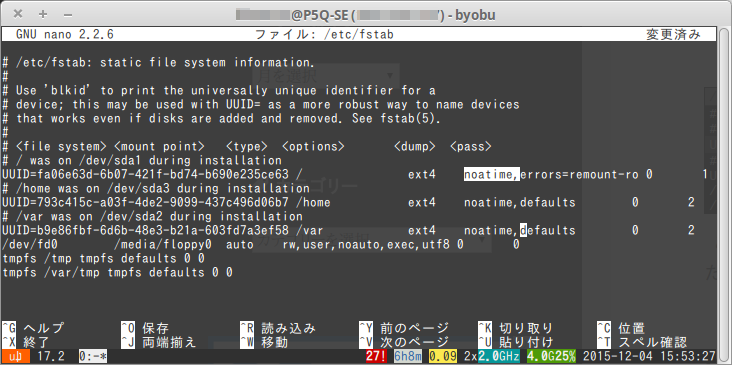Click the 17.2 release status entry

[51, 357]
